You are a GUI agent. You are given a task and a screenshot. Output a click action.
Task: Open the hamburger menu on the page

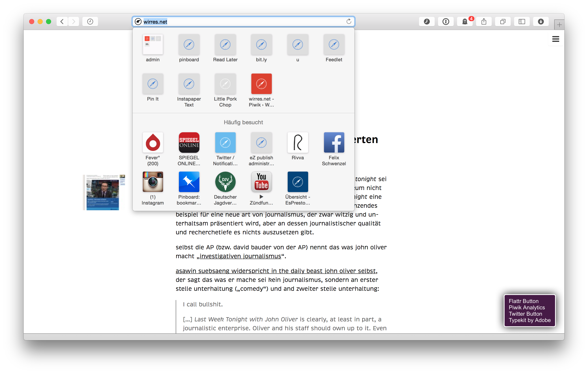point(556,39)
